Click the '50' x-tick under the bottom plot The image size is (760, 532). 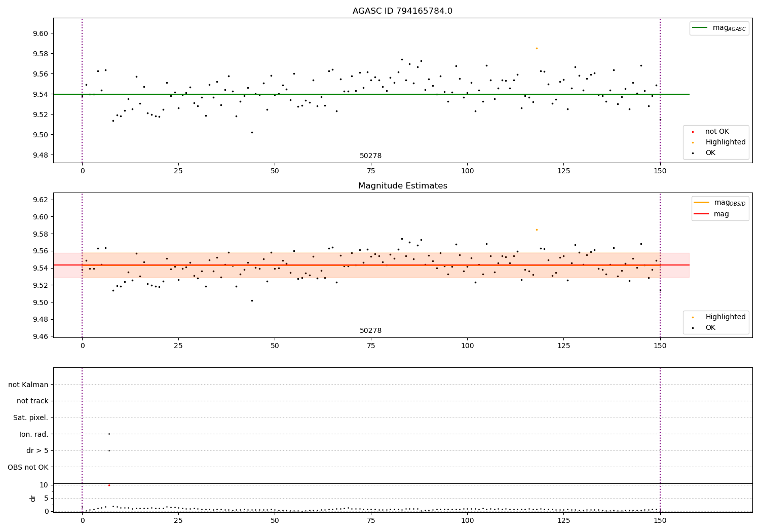275,521
